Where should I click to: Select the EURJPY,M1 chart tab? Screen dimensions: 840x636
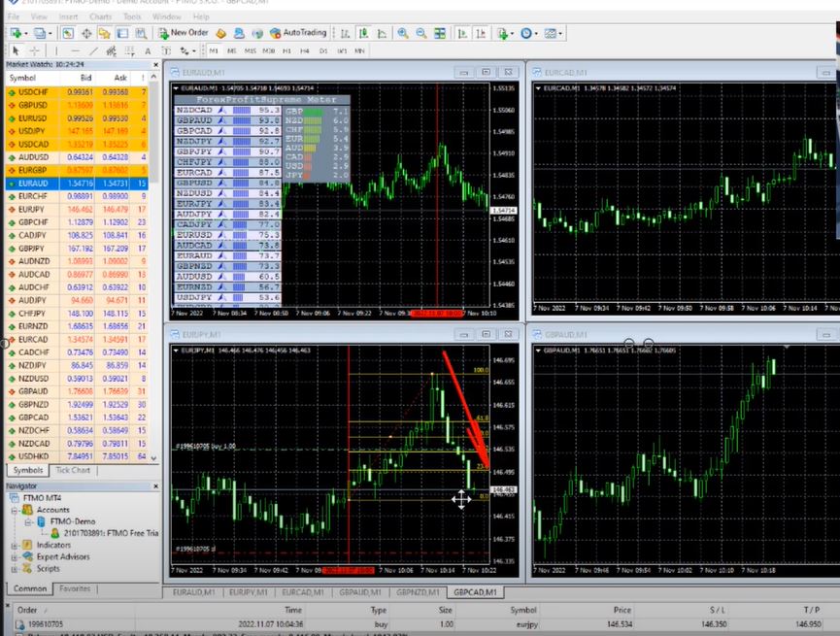pos(248,591)
